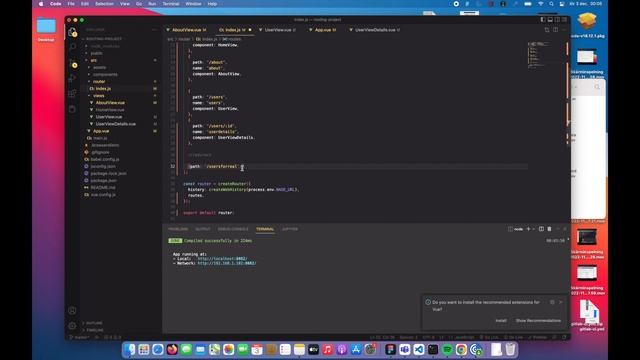640x360 pixels.
Task: Place cursor on the createRouter line
Action: [217, 184]
